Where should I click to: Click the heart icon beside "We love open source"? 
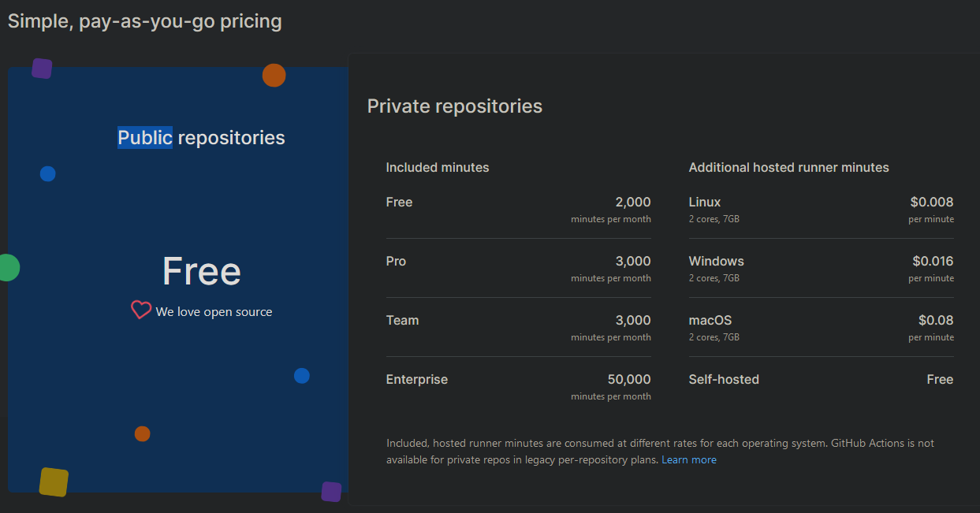140,310
